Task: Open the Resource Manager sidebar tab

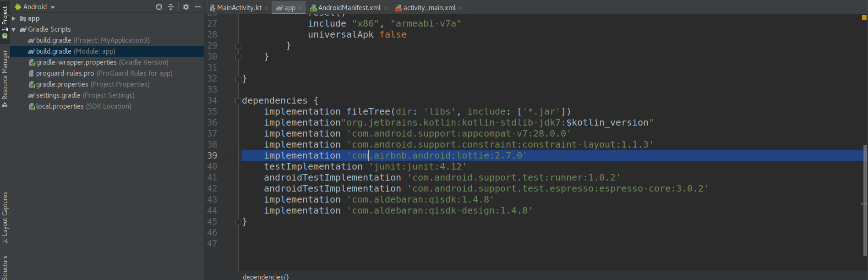Action: tap(5, 78)
